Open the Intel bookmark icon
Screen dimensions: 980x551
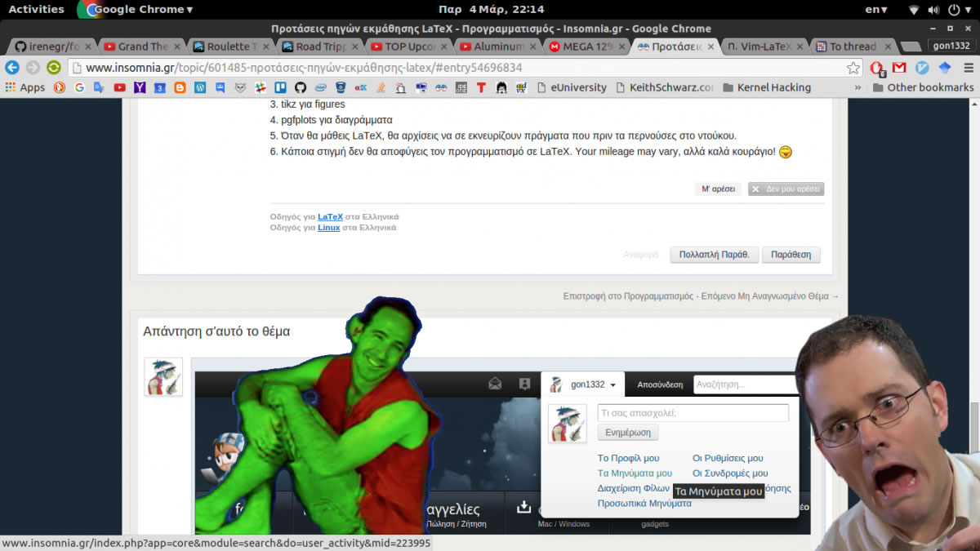point(320,87)
